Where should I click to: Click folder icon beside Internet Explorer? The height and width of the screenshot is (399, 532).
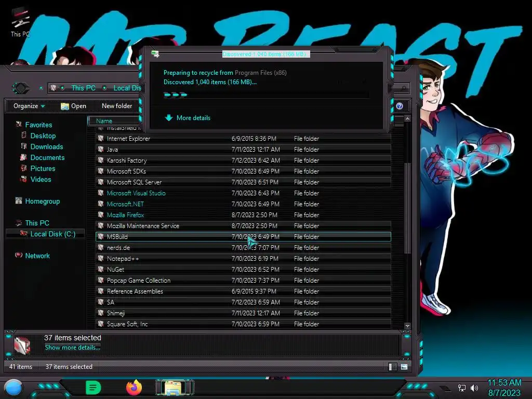101,138
